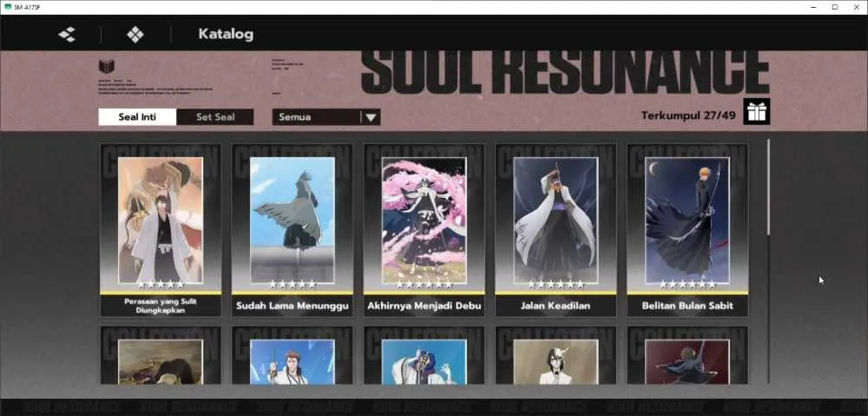Minimize the SM-A175F window
This screenshot has height=416, width=868.
tap(814, 7)
